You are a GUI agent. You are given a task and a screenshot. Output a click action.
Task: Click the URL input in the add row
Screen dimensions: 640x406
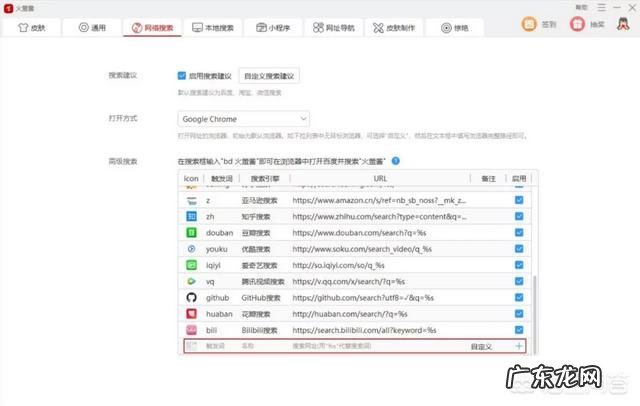click(x=332, y=346)
